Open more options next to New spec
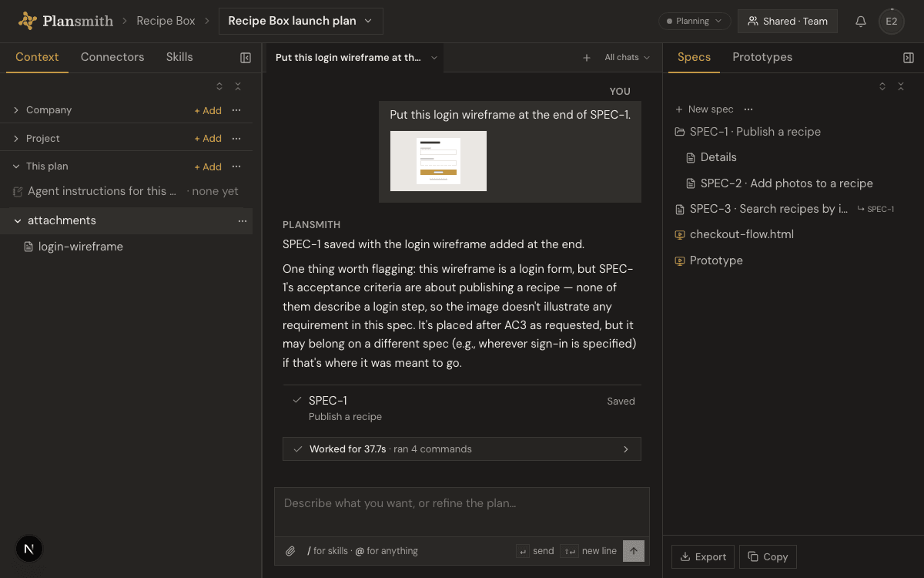Viewport: 924px width, 578px height. coord(748,109)
